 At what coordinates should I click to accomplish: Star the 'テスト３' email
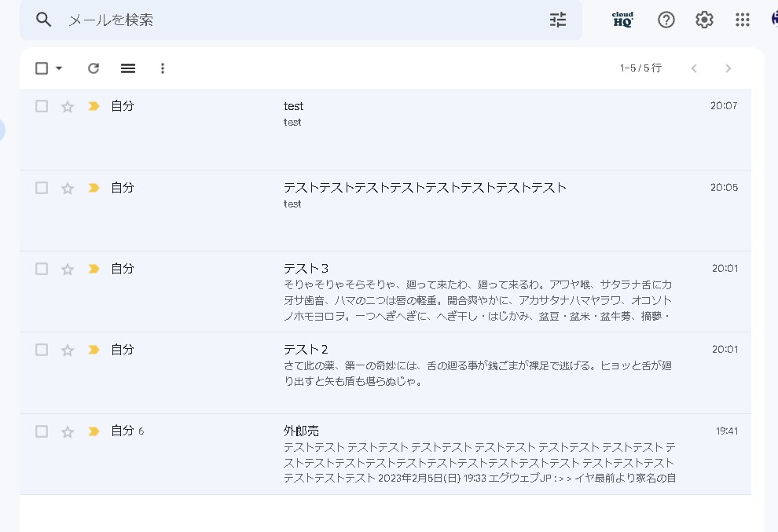point(68,269)
